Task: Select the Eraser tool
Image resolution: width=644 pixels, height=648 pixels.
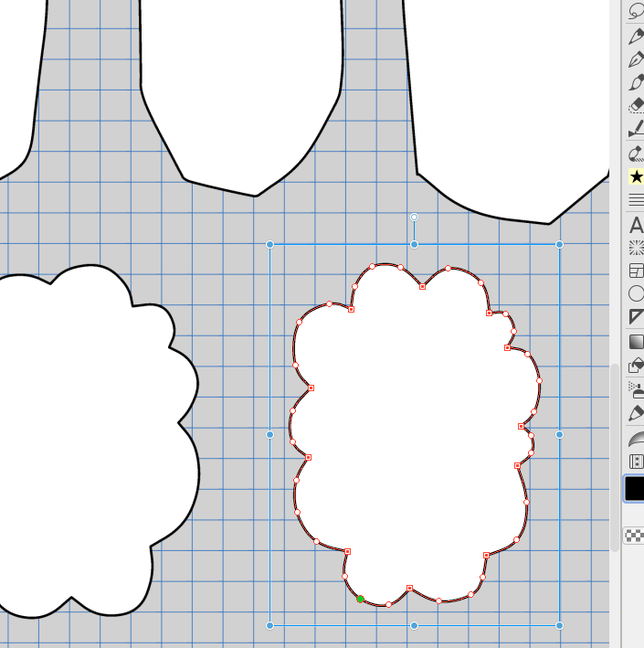Action: pyautogui.click(x=636, y=105)
